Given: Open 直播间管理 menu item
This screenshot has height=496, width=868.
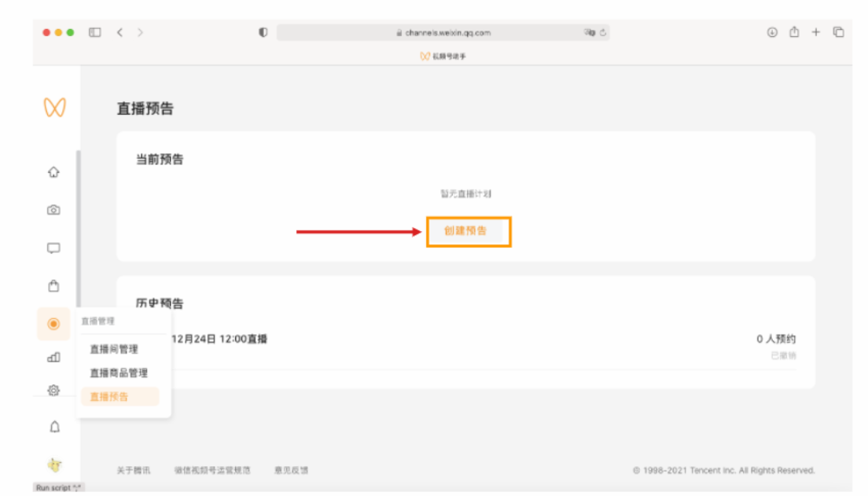Looking at the screenshot, I should [x=114, y=349].
